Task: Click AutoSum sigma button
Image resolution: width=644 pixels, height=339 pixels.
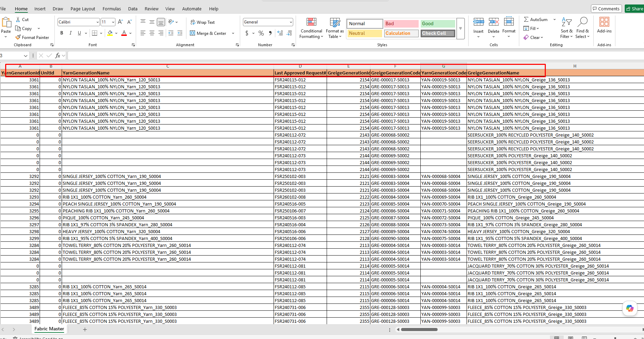Action: [536, 20]
